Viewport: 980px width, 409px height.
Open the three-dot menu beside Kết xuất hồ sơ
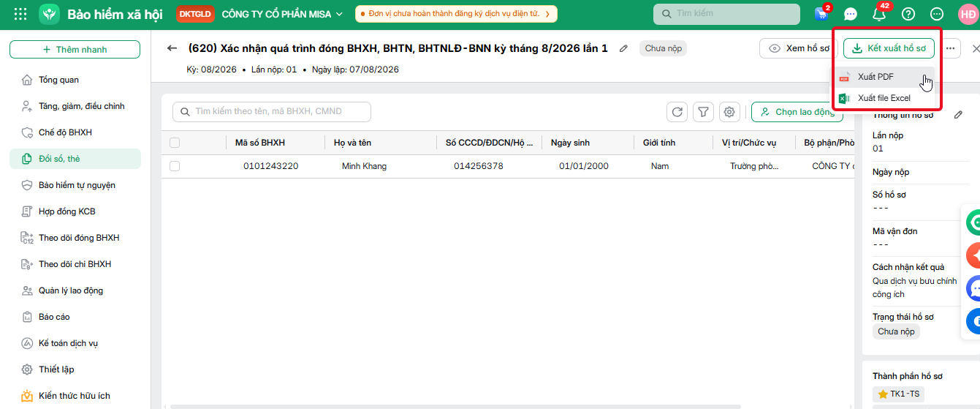[x=950, y=48]
